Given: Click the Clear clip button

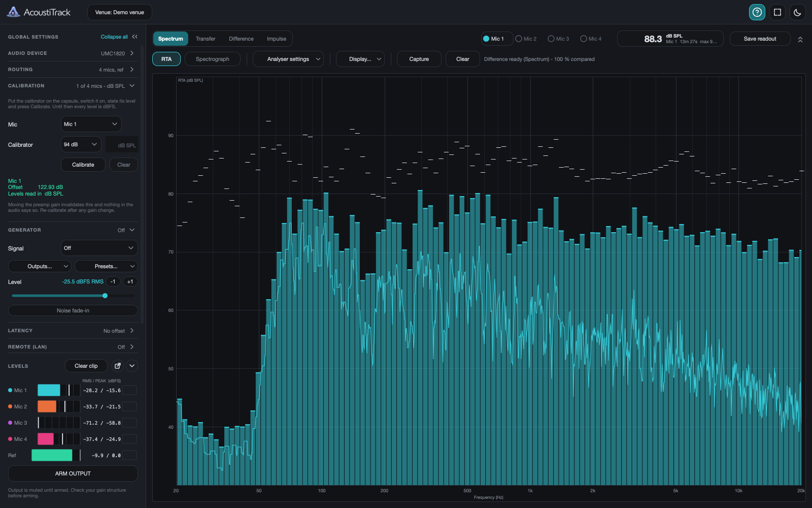Looking at the screenshot, I should coord(86,366).
